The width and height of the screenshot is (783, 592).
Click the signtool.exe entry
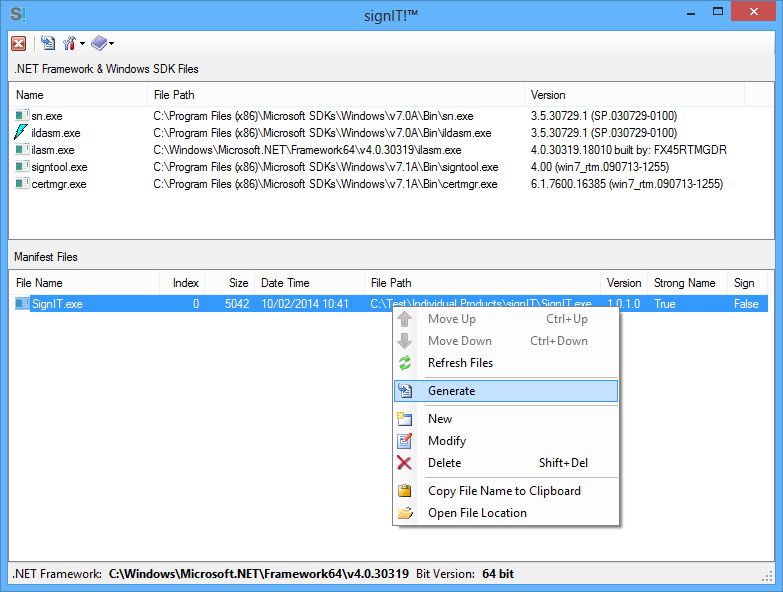pos(59,167)
